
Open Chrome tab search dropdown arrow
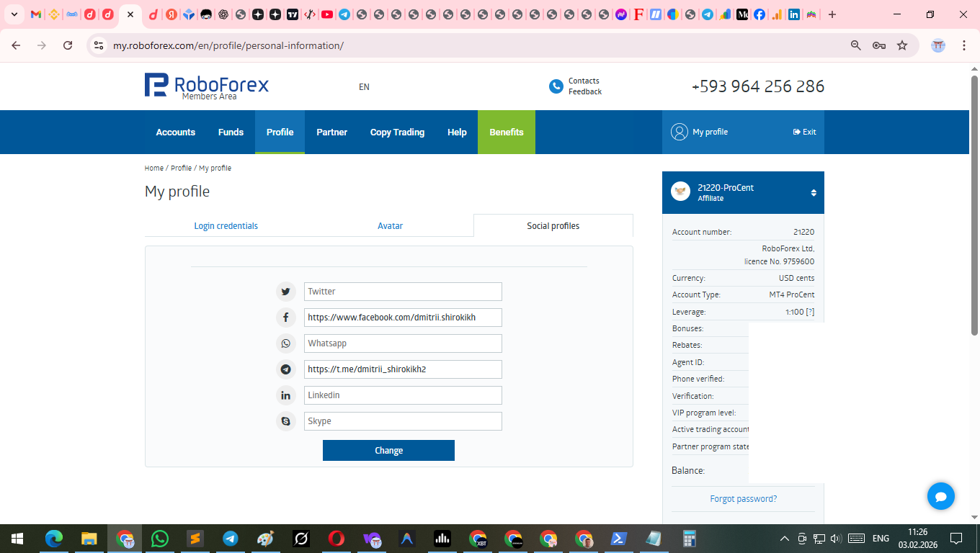14,14
